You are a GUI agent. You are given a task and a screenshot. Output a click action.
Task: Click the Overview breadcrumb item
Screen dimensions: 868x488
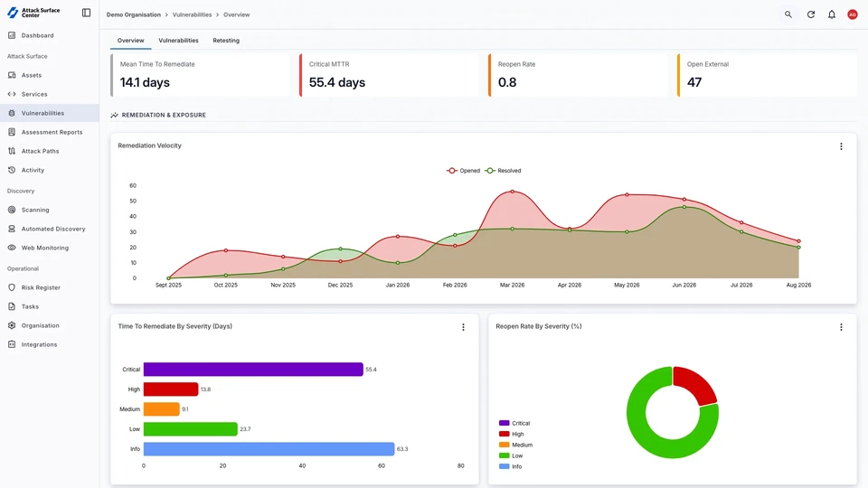[x=236, y=15]
